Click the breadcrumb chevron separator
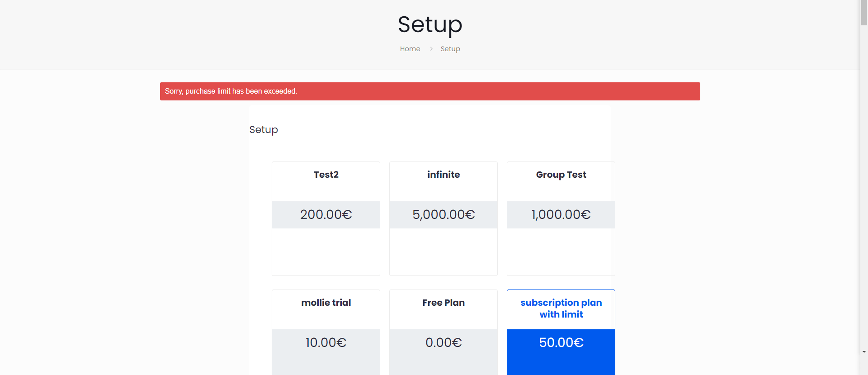868x375 pixels. click(x=431, y=49)
